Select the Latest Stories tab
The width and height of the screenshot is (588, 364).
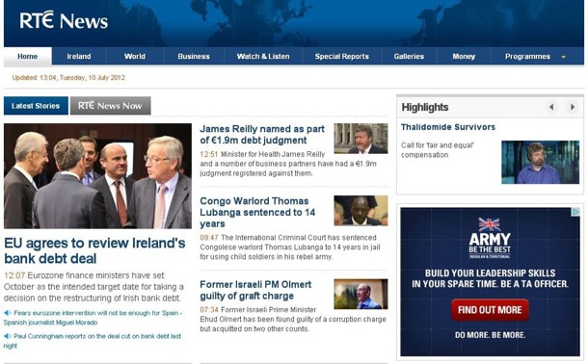(x=36, y=106)
